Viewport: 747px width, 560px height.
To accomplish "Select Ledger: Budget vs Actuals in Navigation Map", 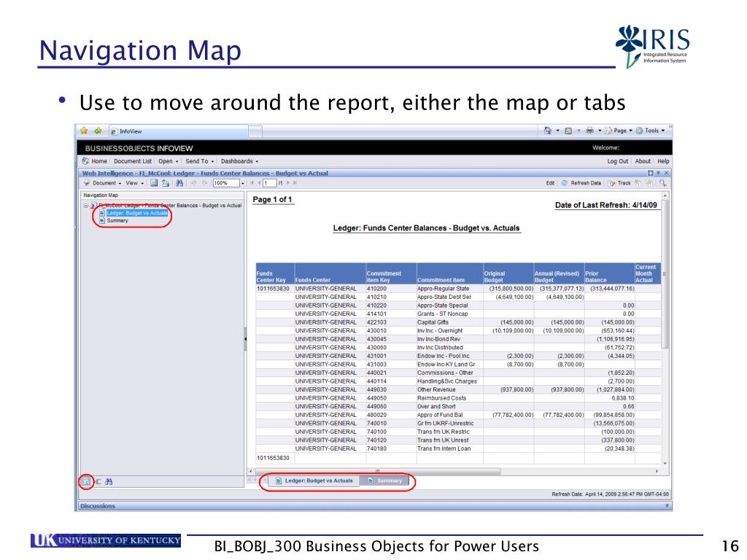I will click(x=137, y=213).
